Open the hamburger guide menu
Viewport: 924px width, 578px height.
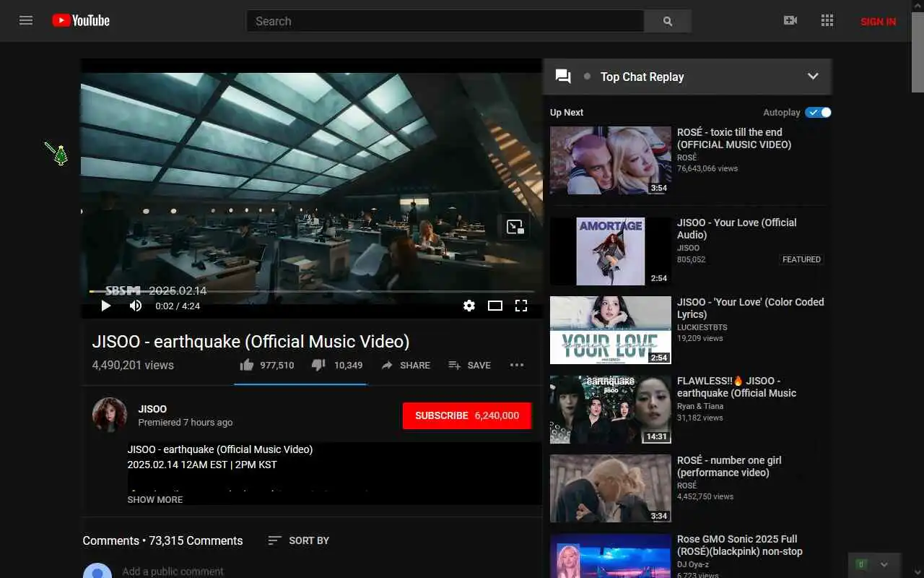click(x=26, y=20)
